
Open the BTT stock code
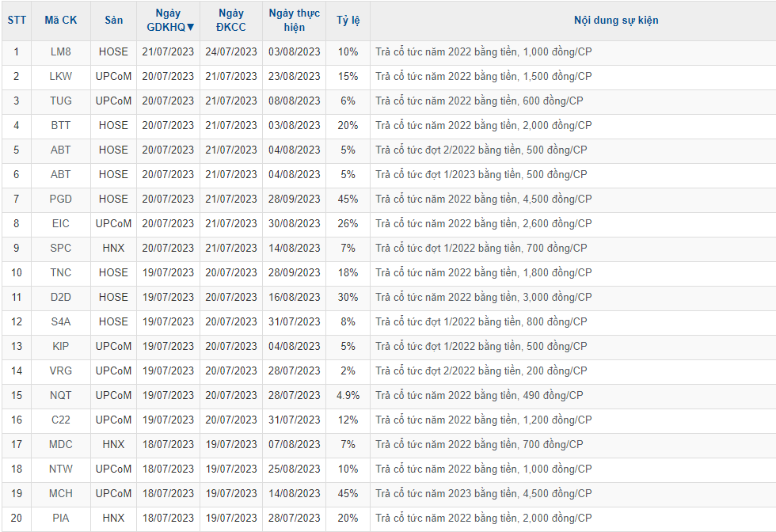(x=60, y=125)
